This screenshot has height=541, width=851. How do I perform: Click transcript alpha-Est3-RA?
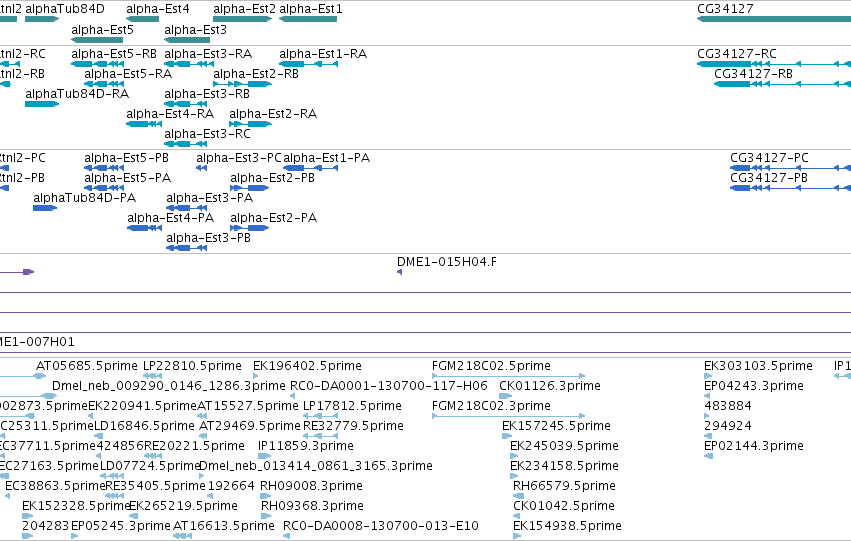(x=189, y=64)
